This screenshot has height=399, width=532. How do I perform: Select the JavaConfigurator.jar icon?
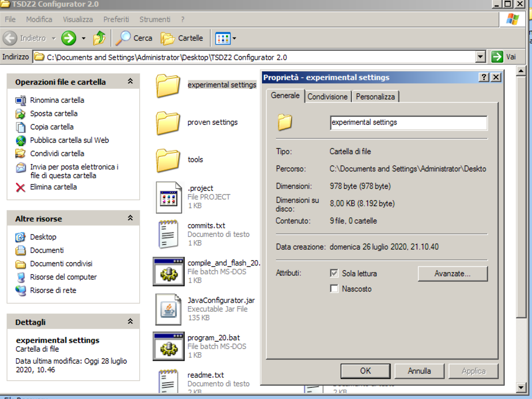[x=168, y=309]
